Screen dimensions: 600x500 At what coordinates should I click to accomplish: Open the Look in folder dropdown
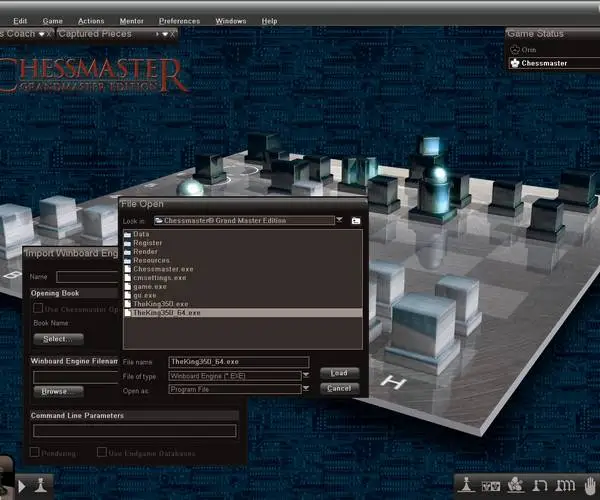tap(244, 220)
